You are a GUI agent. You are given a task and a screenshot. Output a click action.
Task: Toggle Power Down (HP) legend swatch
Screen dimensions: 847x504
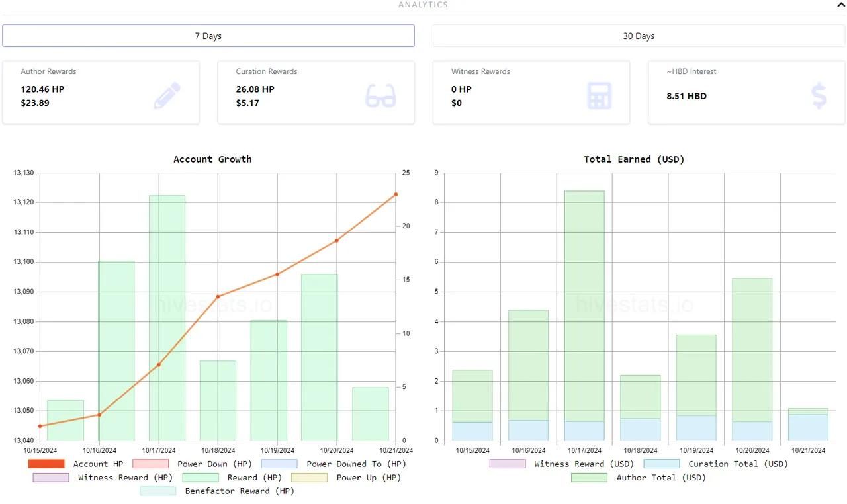(151, 464)
